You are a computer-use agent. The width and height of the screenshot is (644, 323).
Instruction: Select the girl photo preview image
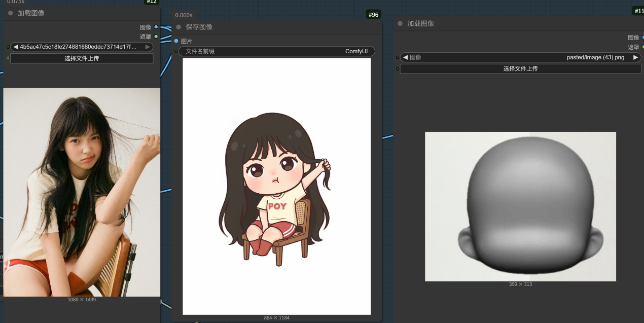coord(82,192)
